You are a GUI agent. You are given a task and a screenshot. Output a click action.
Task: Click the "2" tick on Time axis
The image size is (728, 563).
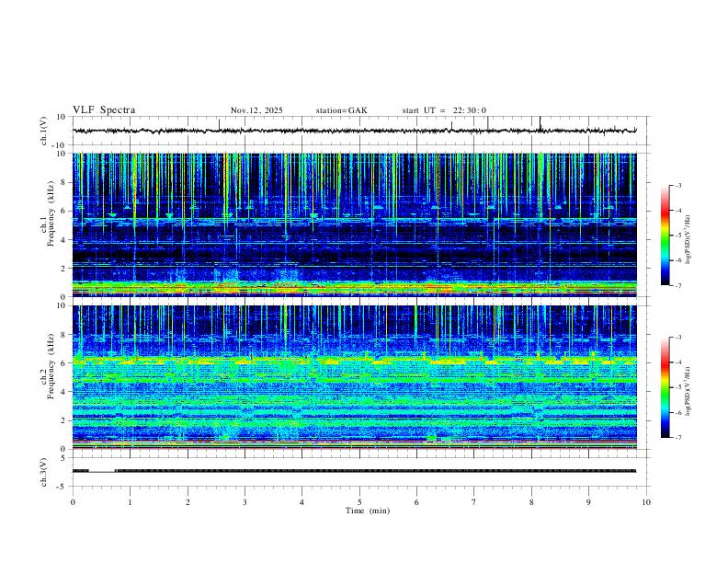click(x=188, y=502)
